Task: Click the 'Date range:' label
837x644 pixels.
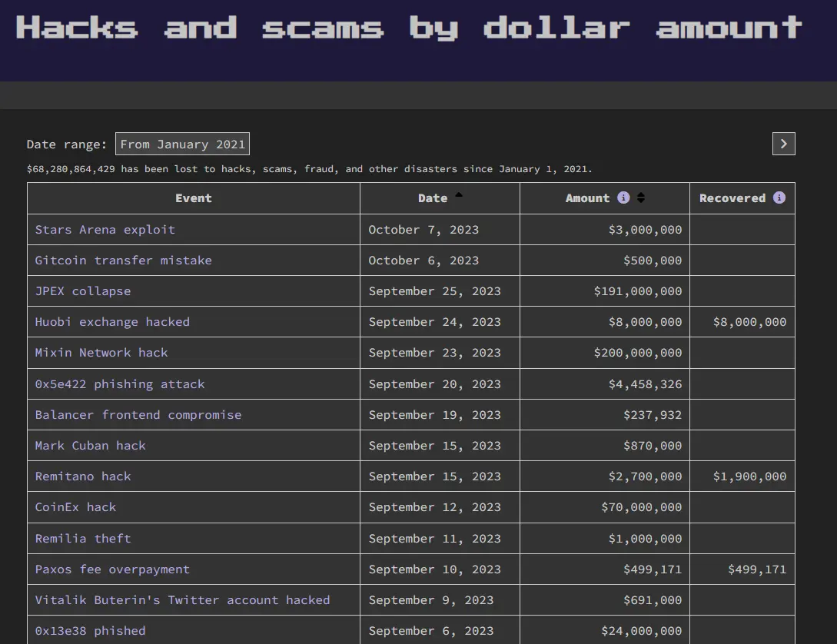Action: click(67, 144)
